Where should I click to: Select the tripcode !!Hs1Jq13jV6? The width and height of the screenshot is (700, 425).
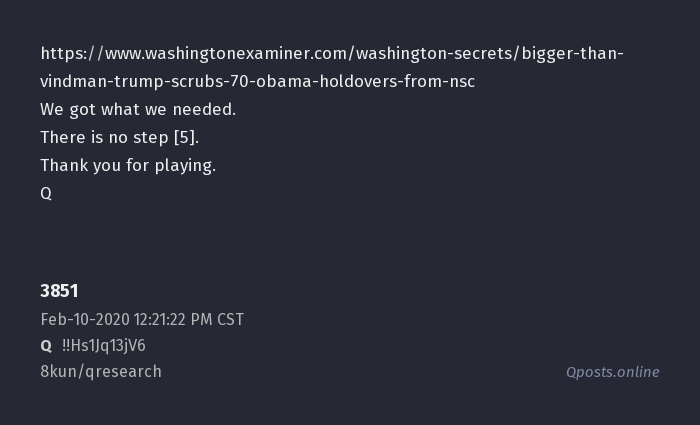tap(104, 346)
